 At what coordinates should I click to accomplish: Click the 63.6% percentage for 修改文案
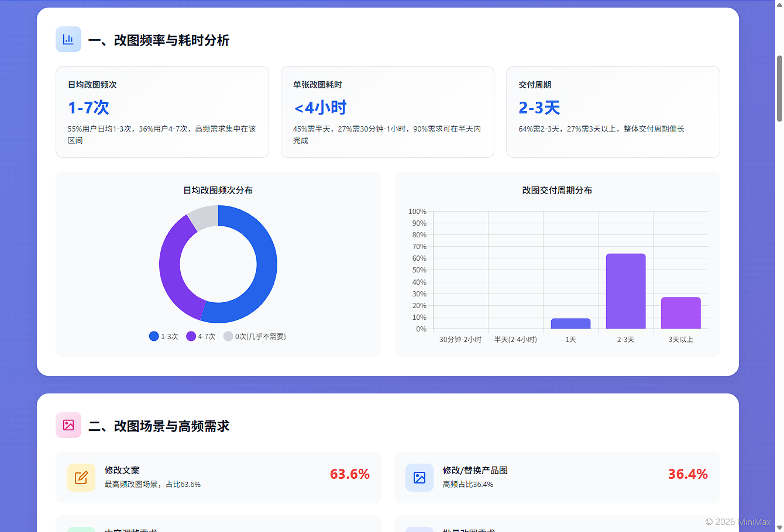[350, 474]
